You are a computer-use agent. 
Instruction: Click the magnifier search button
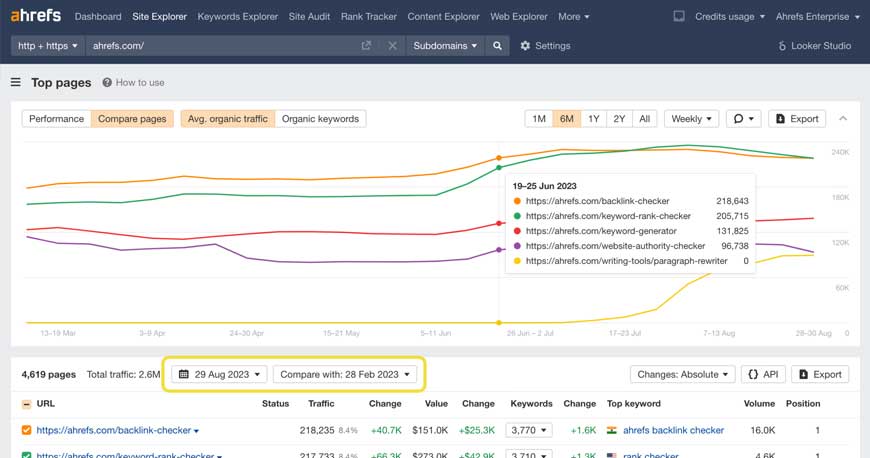pyautogui.click(x=497, y=46)
